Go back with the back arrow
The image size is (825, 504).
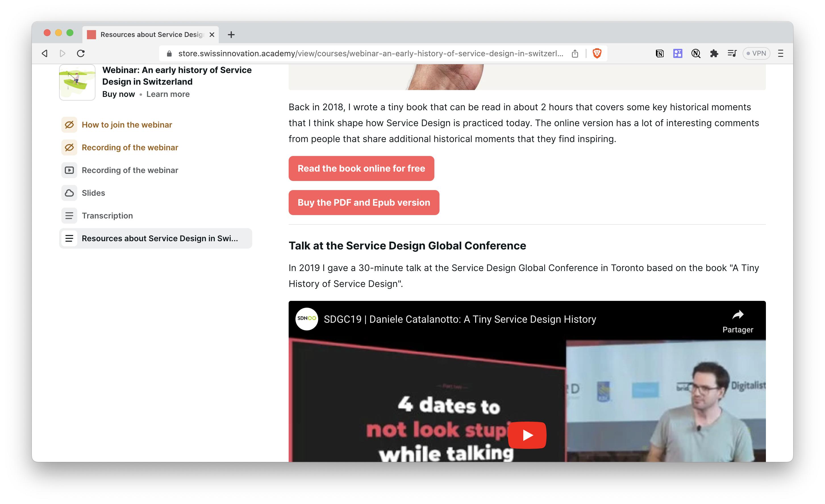(45, 53)
